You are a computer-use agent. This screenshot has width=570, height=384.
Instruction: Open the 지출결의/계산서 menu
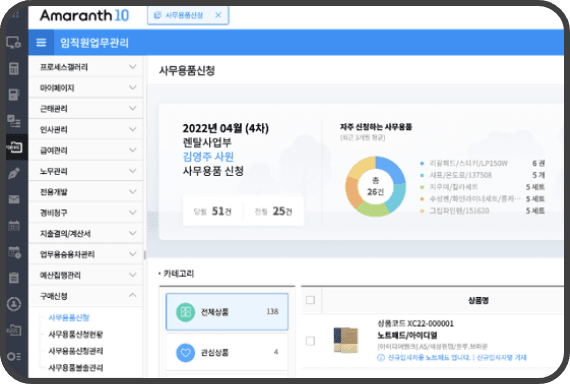pyautogui.click(x=86, y=233)
